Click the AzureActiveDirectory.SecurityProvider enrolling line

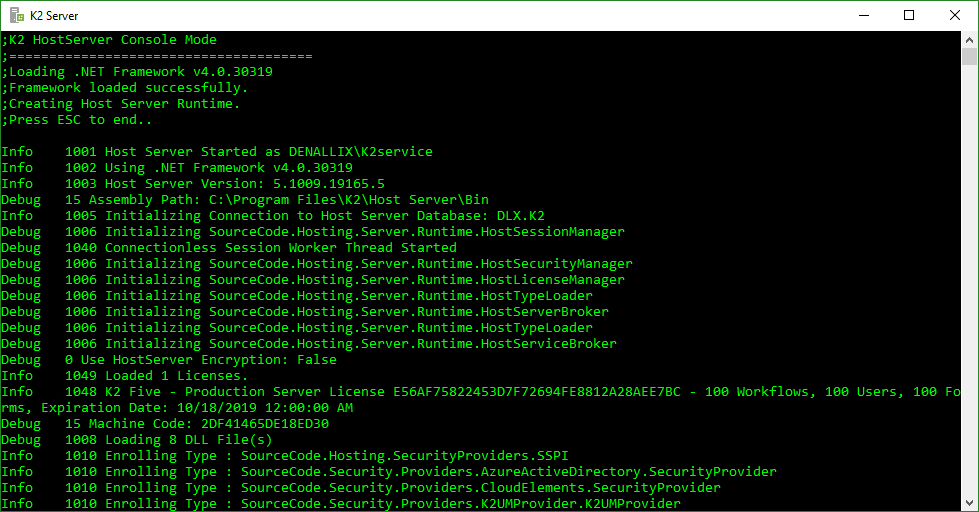389,472
